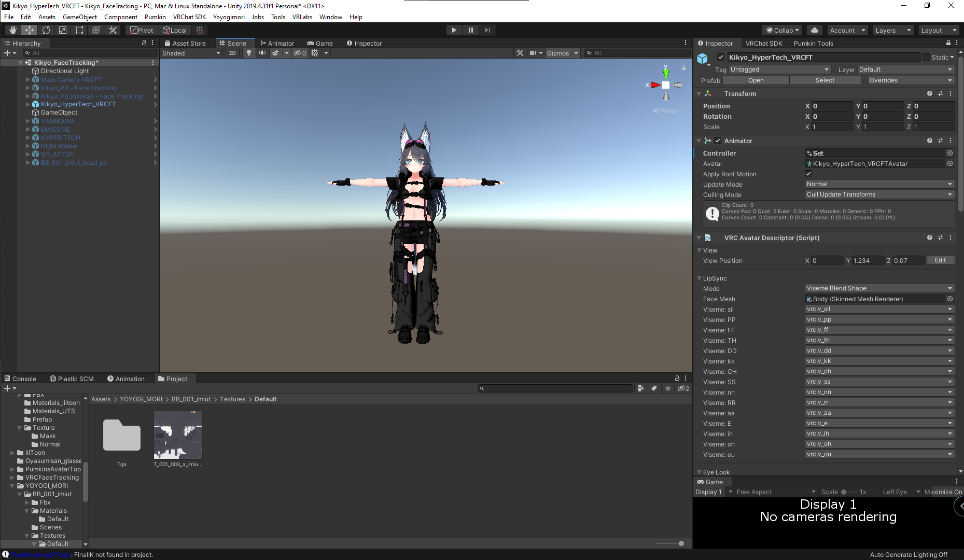Open scene component tools icon
Viewport: 964px width, 560px height.
click(520, 53)
